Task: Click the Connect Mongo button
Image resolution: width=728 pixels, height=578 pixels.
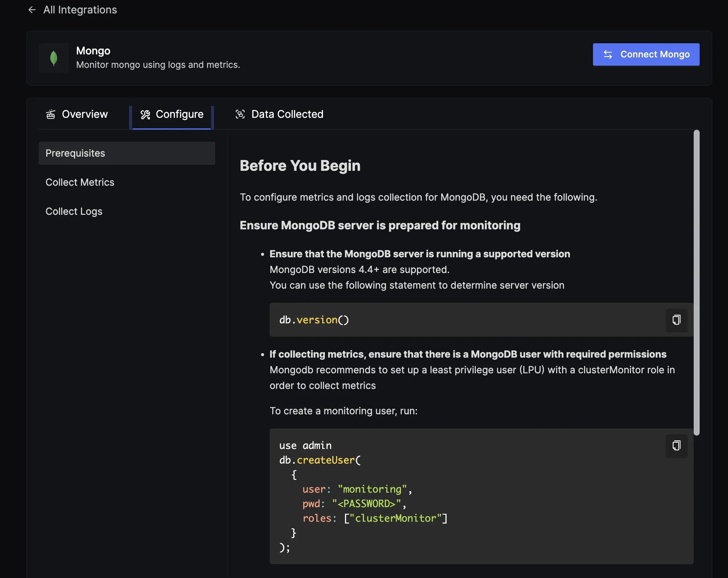Action: [646, 54]
